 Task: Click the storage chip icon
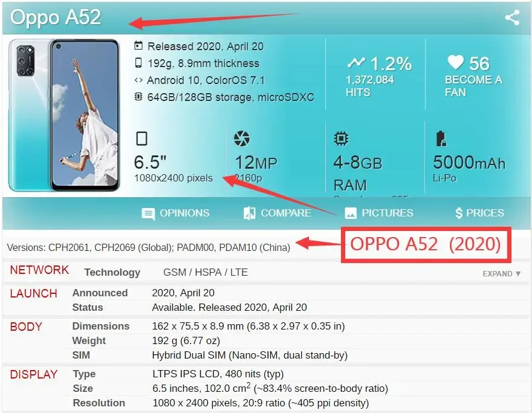[138, 96]
